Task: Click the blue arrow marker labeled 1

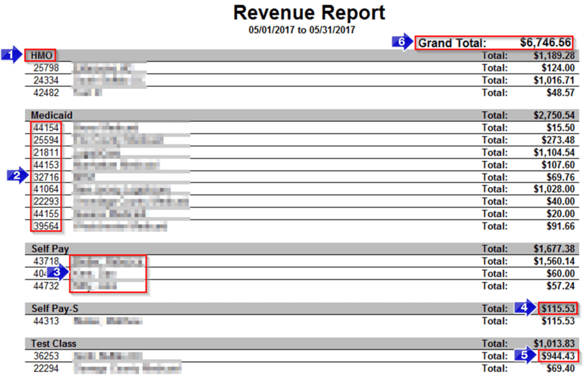Action: (x=10, y=55)
